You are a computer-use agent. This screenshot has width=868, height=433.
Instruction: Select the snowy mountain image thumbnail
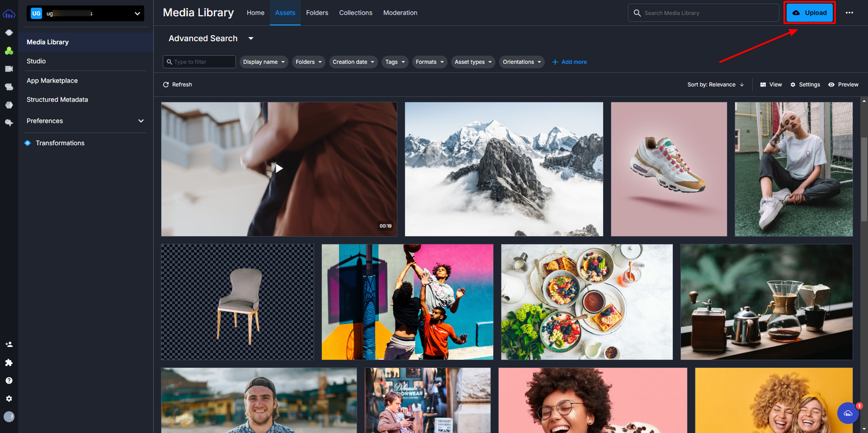click(x=504, y=169)
